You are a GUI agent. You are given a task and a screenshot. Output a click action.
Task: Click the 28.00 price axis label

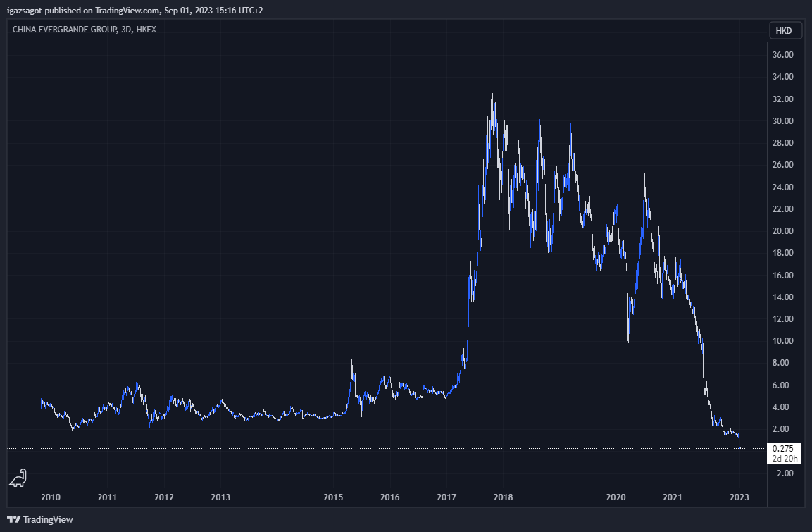pos(782,143)
